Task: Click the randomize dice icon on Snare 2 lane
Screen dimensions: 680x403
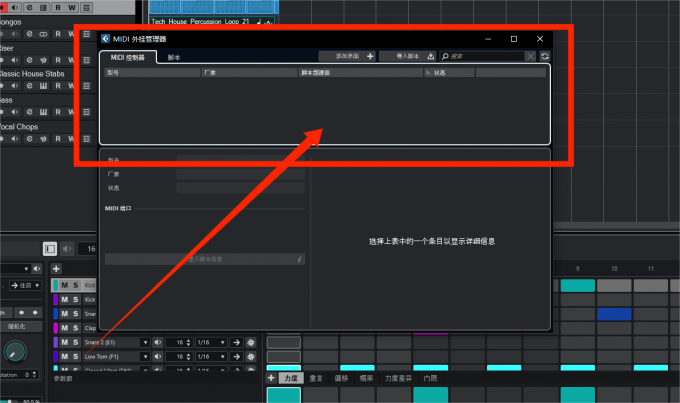Action: pos(251,342)
